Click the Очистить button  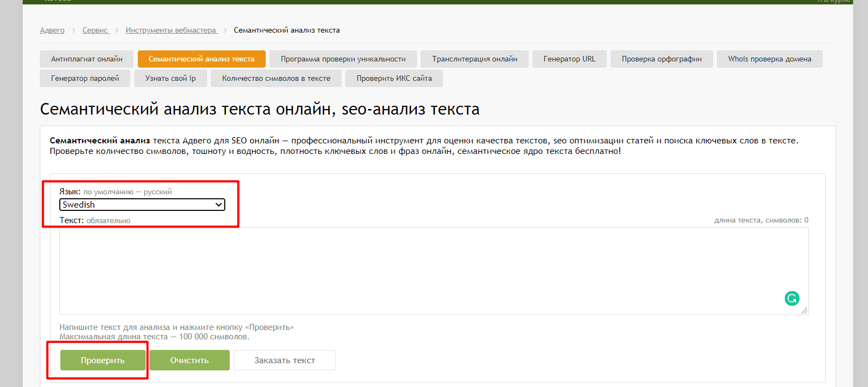189,360
